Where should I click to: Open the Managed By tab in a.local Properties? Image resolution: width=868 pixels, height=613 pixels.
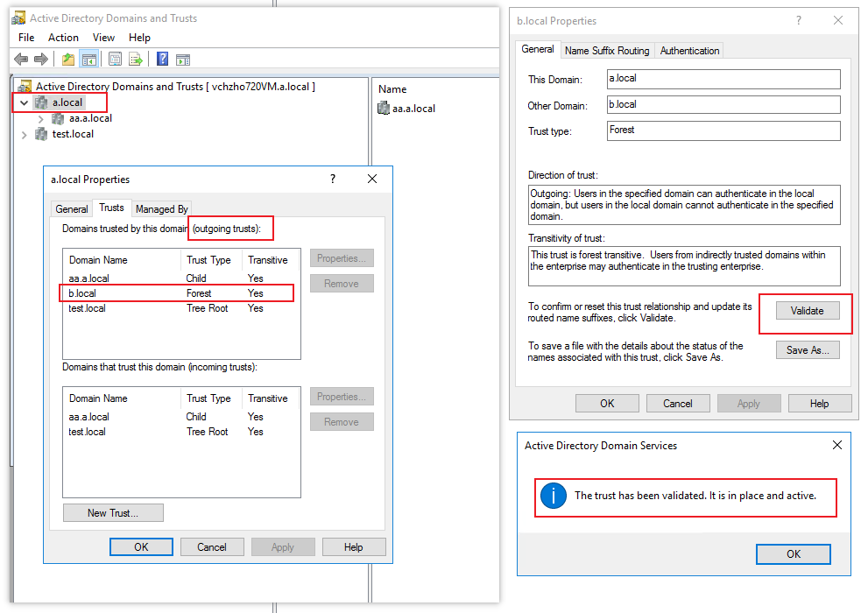click(161, 208)
